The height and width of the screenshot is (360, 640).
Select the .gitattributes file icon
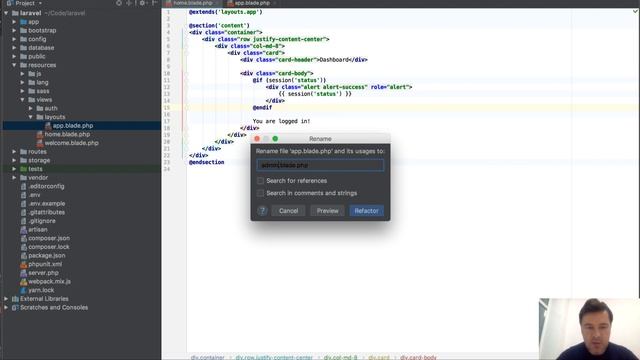[24, 212]
